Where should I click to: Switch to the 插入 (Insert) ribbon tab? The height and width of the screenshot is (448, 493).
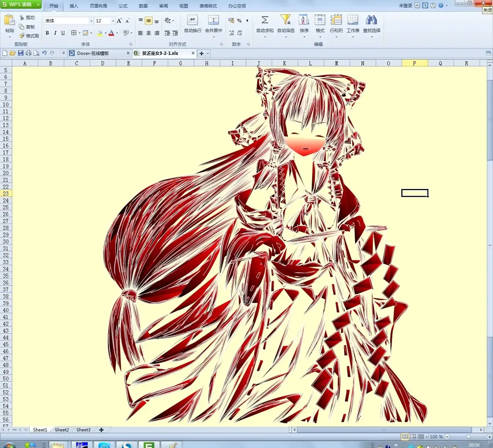[x=74, y=6]
